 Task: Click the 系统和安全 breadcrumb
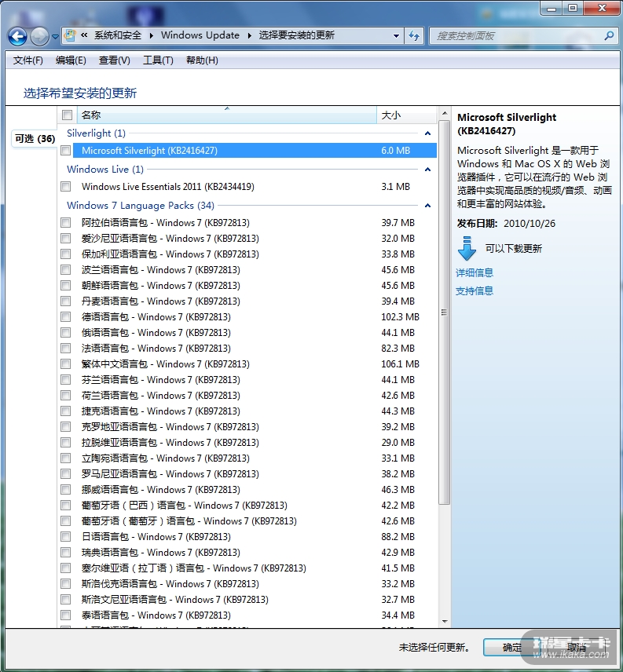(x=118, y=35)
